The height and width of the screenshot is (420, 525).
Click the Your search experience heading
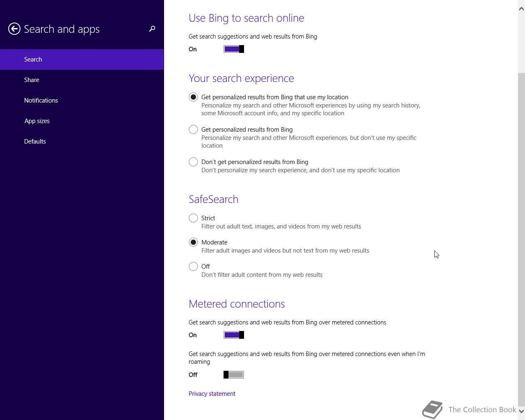pos(241,78)
